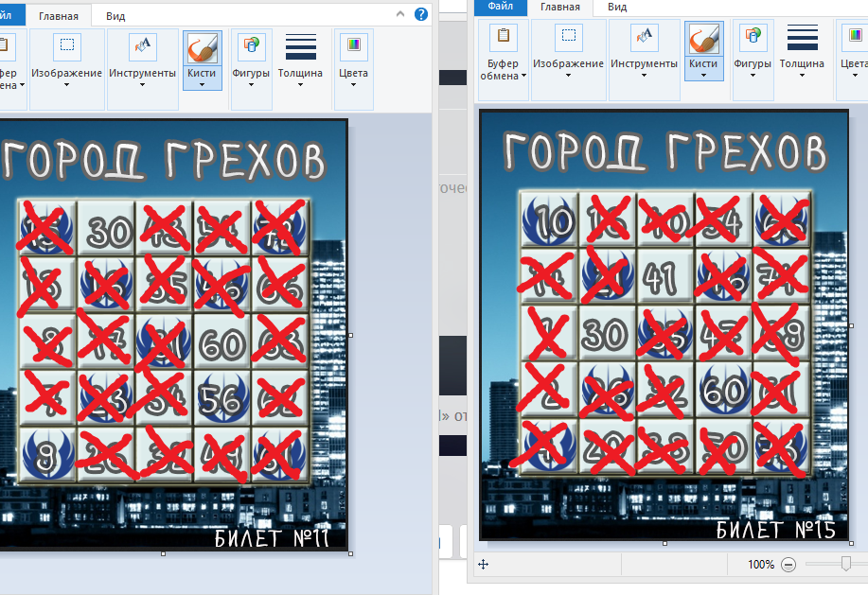Click the uncrossed cell 30 on Билет №11
868x595 pixels.
pos(105,228)
